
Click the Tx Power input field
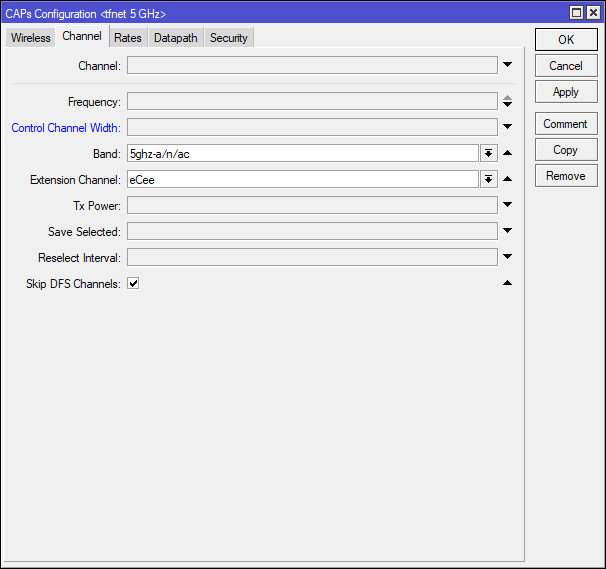click(312, 205)
